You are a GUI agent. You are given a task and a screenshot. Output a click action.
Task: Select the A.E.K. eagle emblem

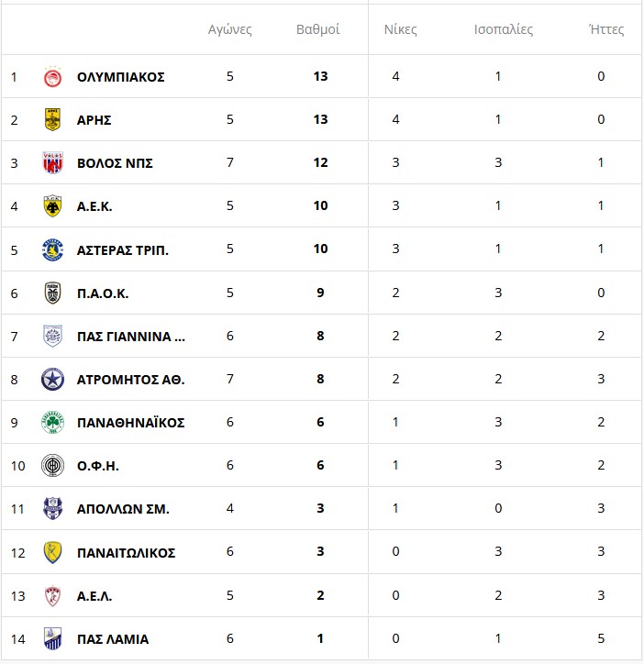click(52, 206)
